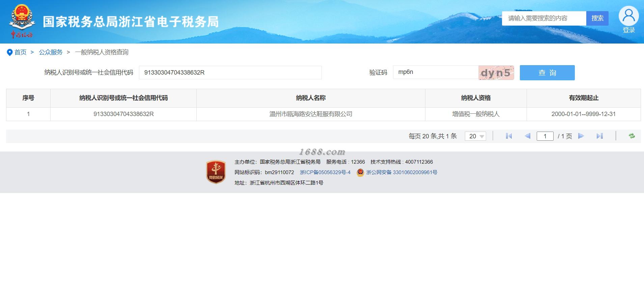Refresh the captcha image dyn5
This screenshot has height=302, width=644.
click(496, 73)
